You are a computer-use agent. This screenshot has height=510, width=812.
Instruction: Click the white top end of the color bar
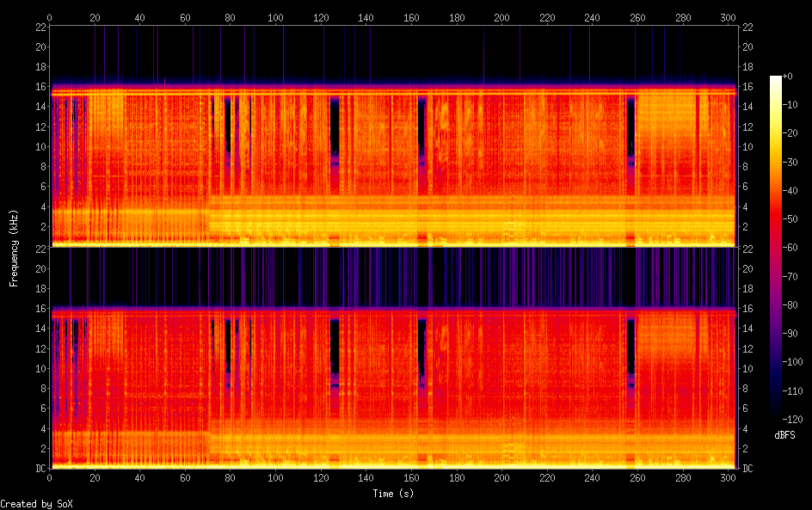pos(776,79)
